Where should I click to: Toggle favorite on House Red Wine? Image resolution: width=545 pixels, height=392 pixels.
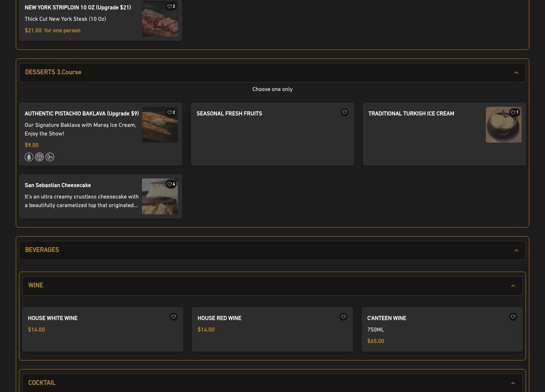(343, 317)
